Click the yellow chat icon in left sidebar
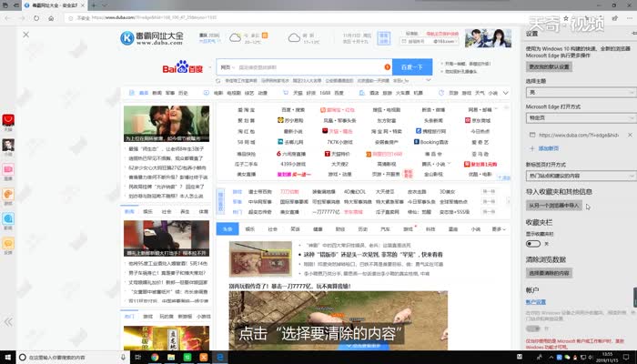The image size is (637, 364). 8,243
